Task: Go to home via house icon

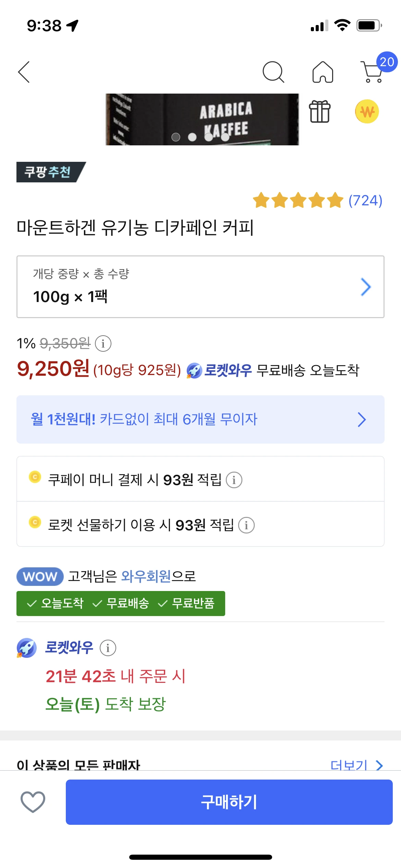Action: pyautogui.click(x=323, y=72)
